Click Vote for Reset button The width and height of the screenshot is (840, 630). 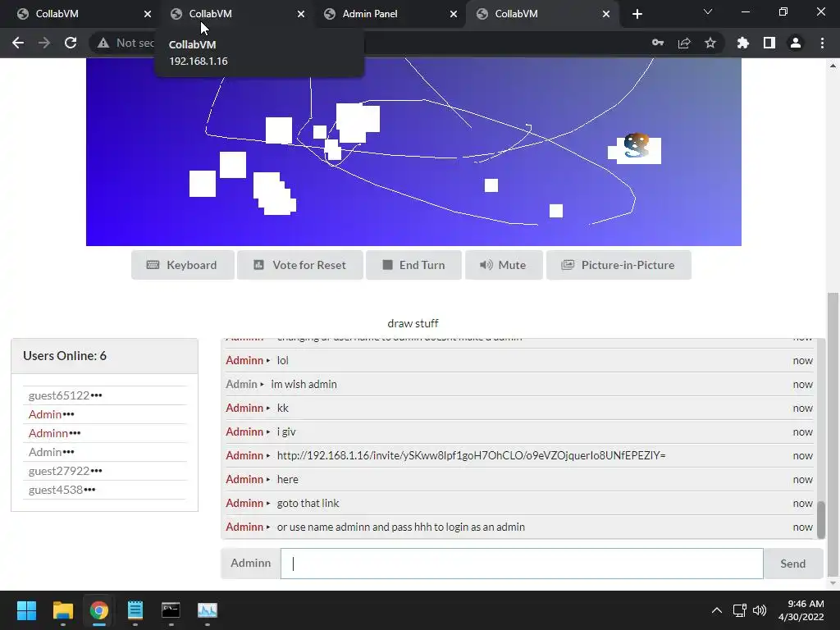pos(300,265)
